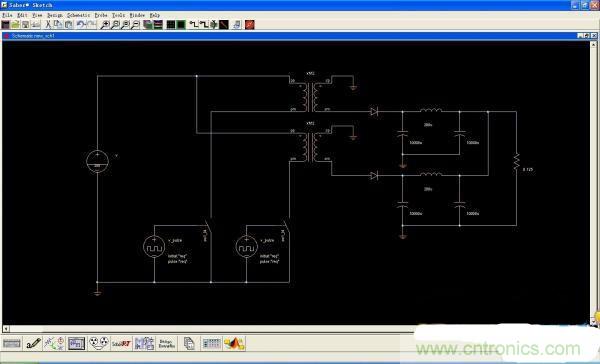Viewport: 600px width, 364px height.
Task: Click the Design Examples button
Action: [166, 344]
